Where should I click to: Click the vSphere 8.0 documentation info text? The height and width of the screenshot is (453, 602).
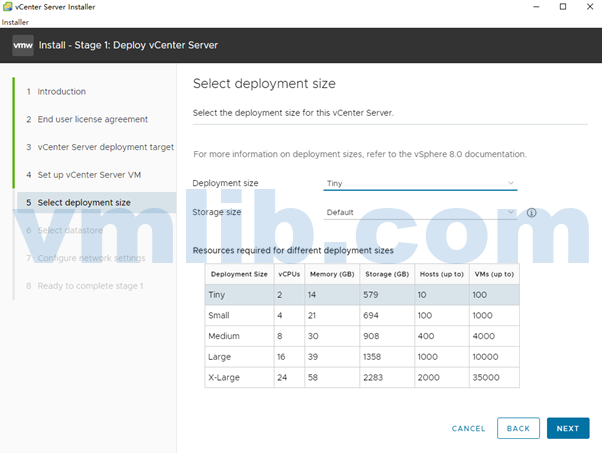click(x=360, y=154)
